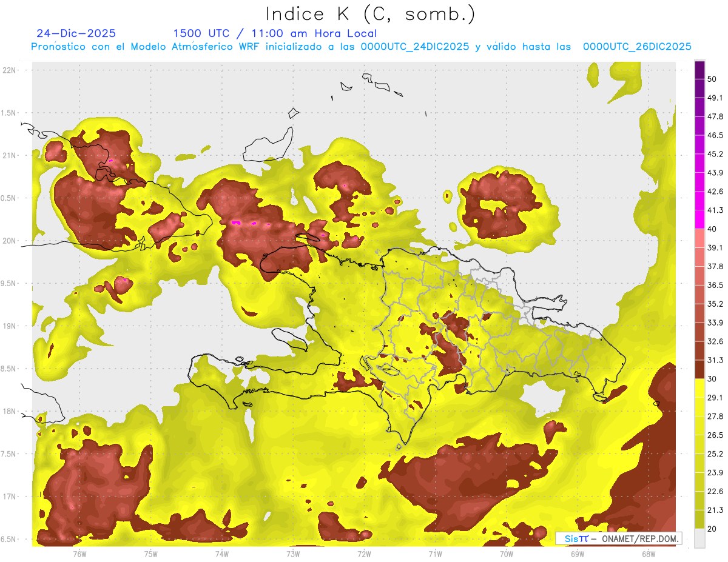Click colorbar label '26.5'
The height and width of the screenshot is (562, 728).
pyautogui.click(x=715, y=435)
